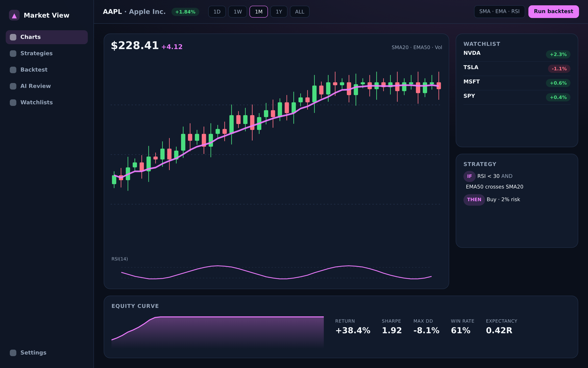Screen dimensions: 588x368
Task: Open the AI Review page
Action: coord(47,86)
